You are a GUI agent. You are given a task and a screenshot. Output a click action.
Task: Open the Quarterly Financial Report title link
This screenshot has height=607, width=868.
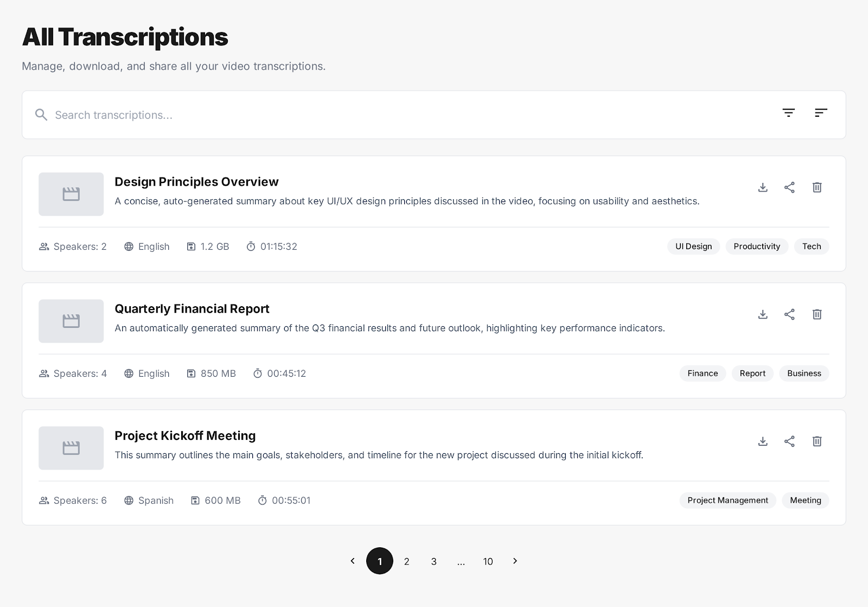[192, 308]
